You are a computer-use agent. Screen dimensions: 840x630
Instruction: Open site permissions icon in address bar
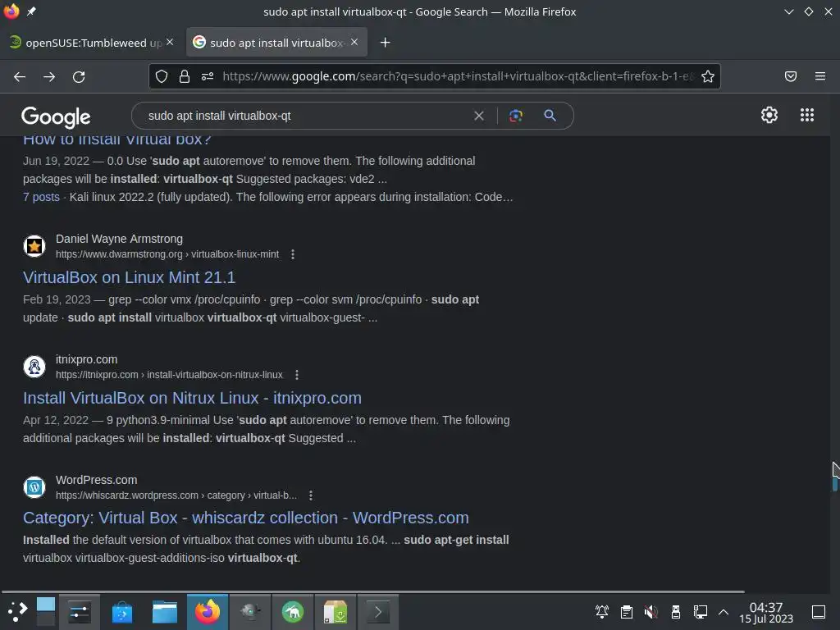[x=208, y=76]
